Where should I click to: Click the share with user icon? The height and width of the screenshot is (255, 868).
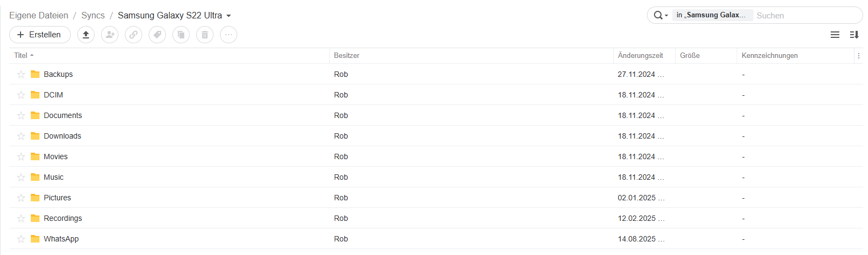pyautogui.click(x=110, y=35)
